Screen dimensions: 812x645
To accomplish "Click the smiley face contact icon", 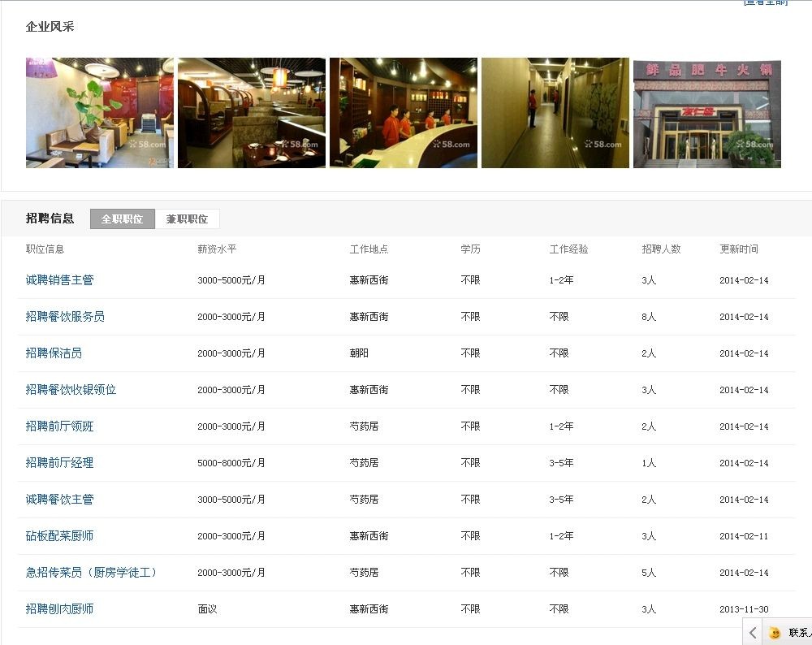I will (x=775, y=633).
